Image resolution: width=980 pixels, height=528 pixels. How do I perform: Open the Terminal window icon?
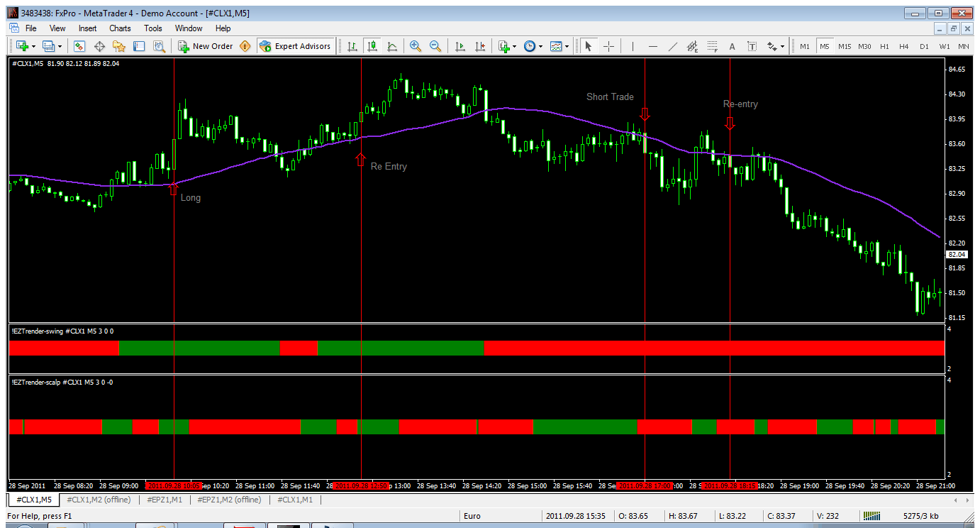click(x=138, y=46)
